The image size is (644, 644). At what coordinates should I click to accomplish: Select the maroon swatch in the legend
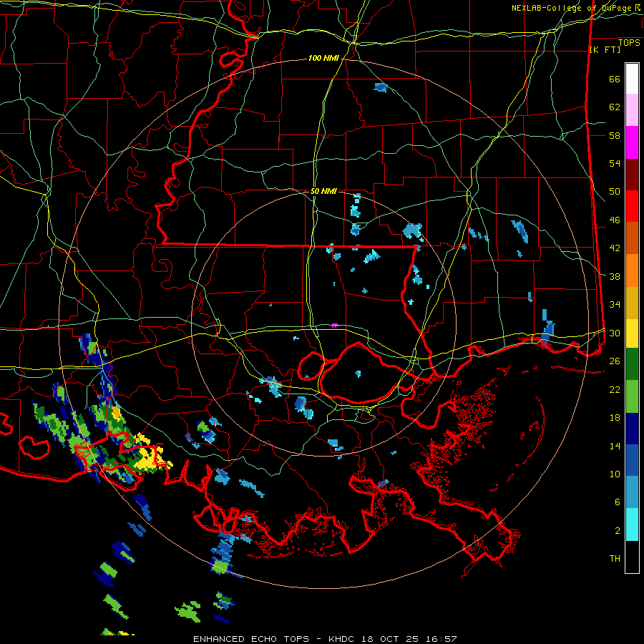[632, 174]
